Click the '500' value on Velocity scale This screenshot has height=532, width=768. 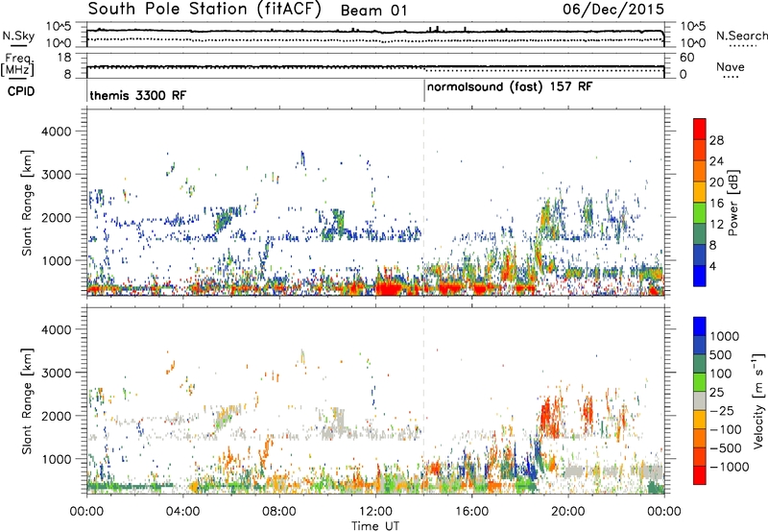[721, 355]
